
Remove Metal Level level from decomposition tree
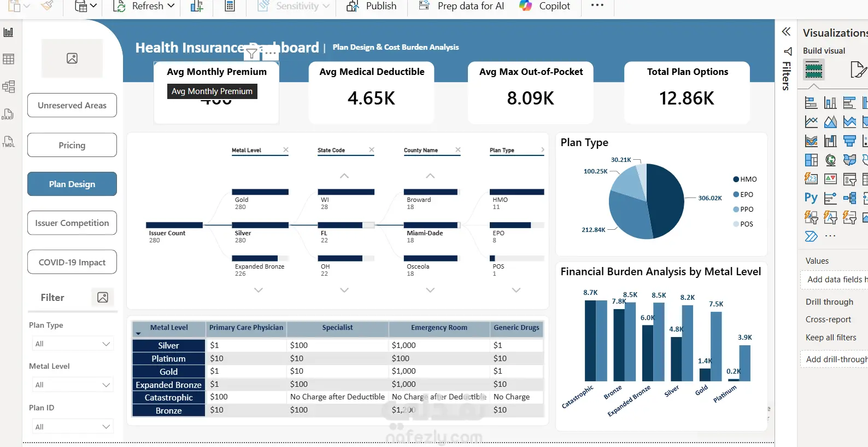tap(285, 149)
